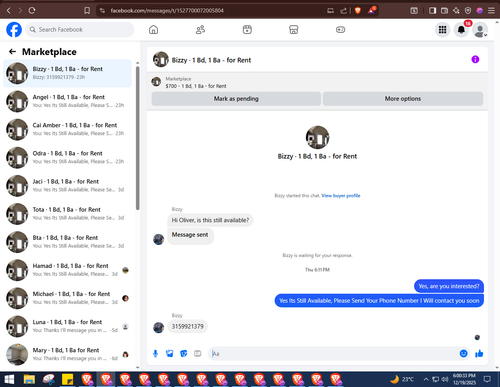Click the GIF picker icon

pos(197,354)
